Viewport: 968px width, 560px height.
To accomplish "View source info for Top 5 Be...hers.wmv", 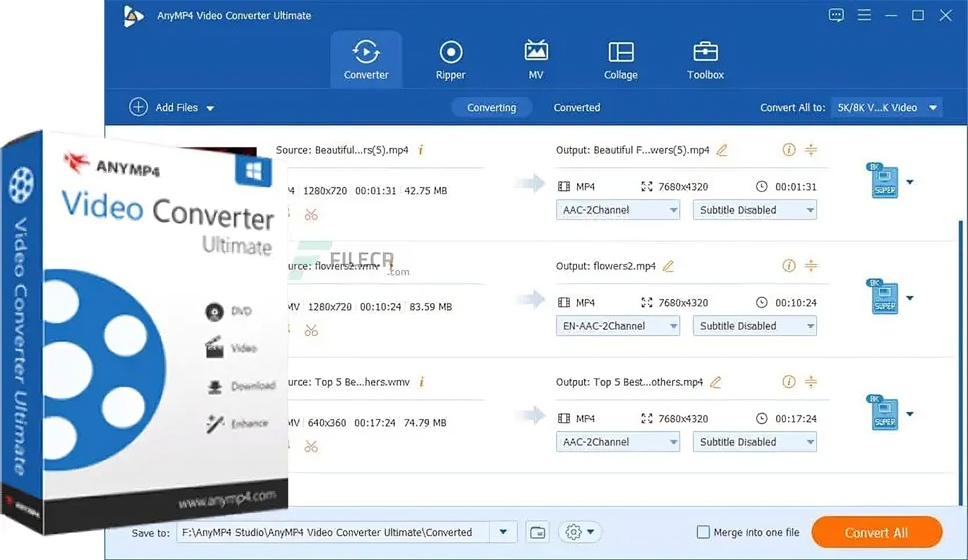I will [421, 382].
